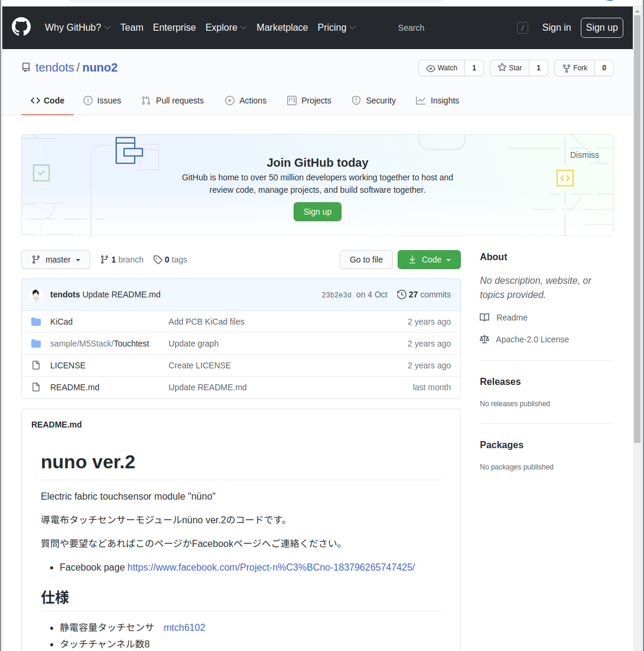This screenshot has width=644, height=651.
Task: Click the header Sign up button
Action: [x=601, y=28]
